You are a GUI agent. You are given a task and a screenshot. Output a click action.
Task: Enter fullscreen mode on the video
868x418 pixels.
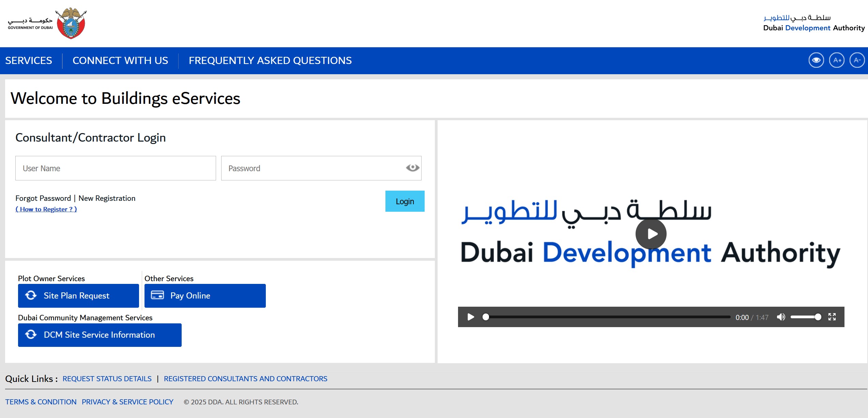(832, 317)
